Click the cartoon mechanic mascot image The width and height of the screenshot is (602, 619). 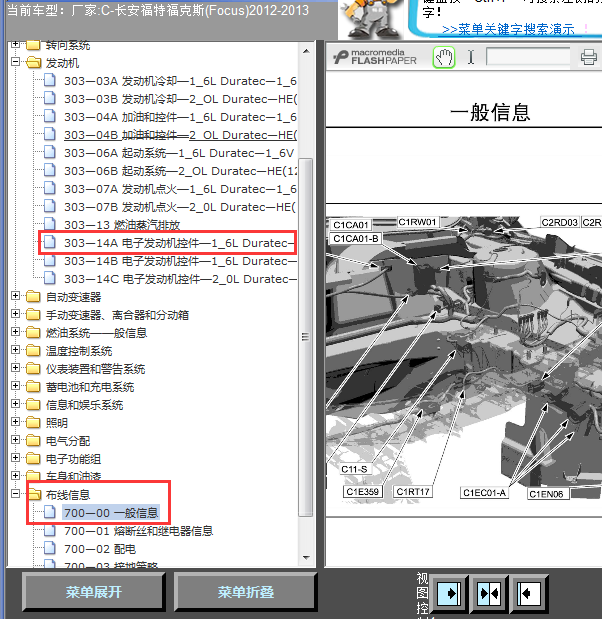371,19
